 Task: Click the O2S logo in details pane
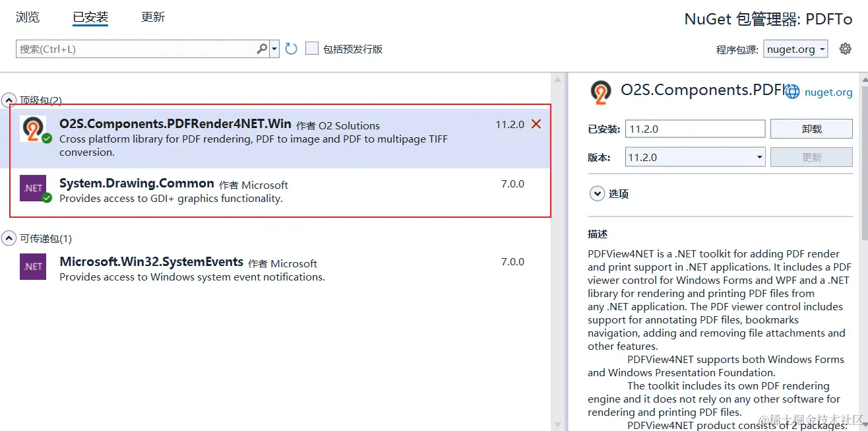coord(601,92)
